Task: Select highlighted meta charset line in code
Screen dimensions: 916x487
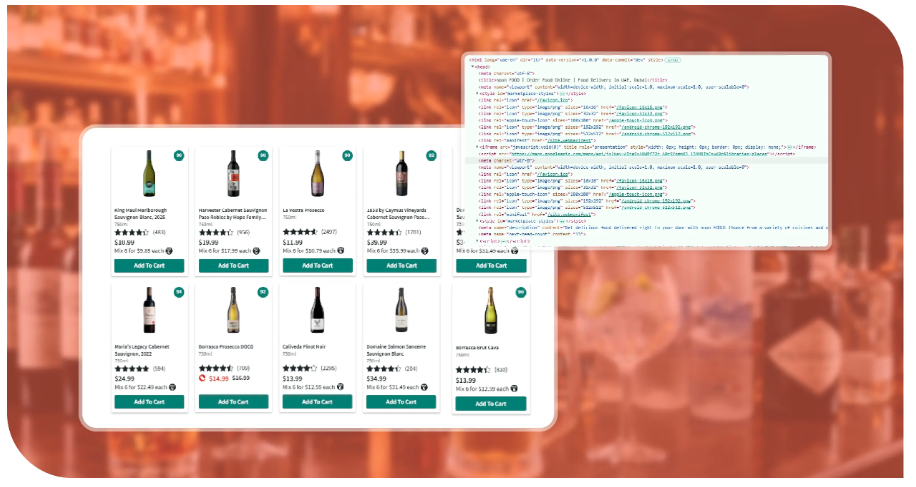Action: [647, 161]
